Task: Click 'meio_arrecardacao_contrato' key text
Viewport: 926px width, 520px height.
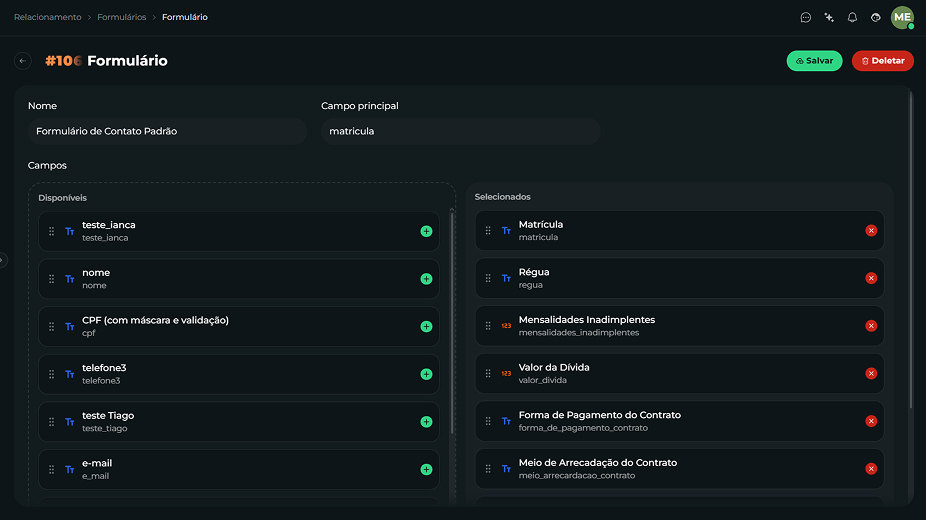Action: click(577, 476)
